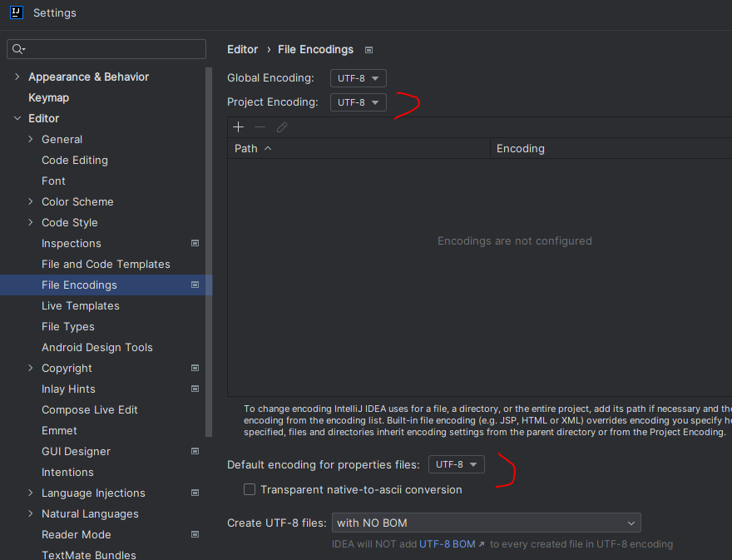Select Reader Mode label in the tree
Viewport: 732px width, 560px height.
(x=76, y=535)
